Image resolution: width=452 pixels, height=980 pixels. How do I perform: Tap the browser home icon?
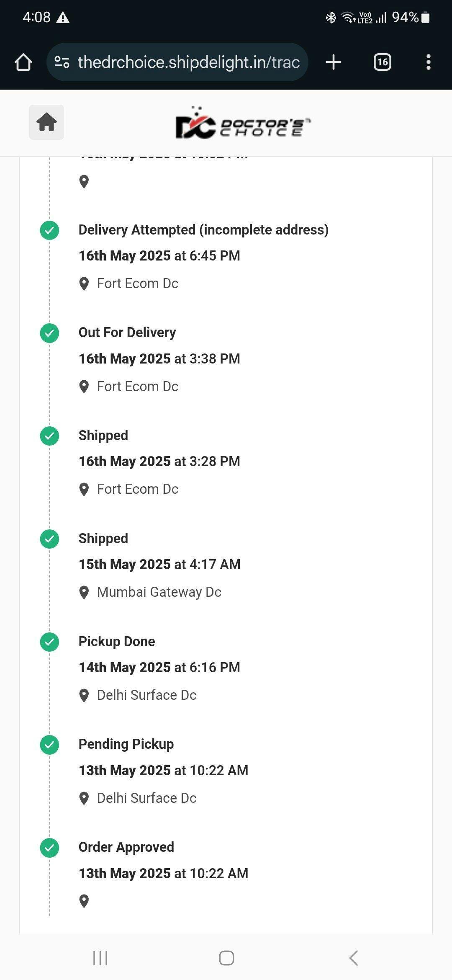[x=23, y=62]
